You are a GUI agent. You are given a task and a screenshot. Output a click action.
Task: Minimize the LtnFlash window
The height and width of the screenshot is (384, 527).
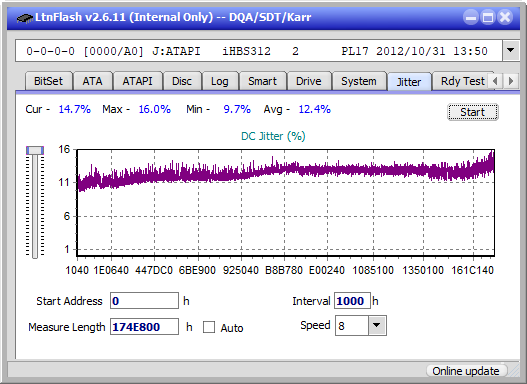[x=471, y=17]
